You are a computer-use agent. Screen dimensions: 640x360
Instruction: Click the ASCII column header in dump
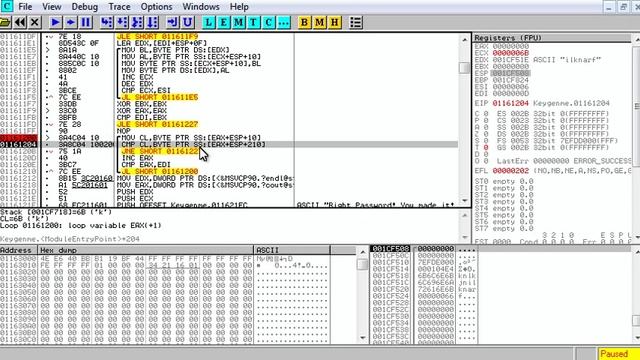point(292,250)
